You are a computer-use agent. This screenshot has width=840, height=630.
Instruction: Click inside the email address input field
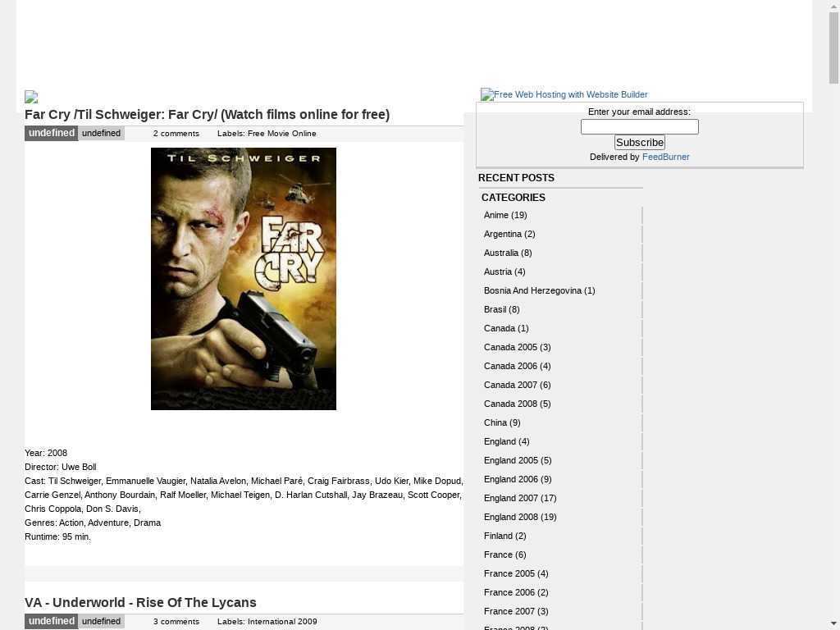click(640, 127)
